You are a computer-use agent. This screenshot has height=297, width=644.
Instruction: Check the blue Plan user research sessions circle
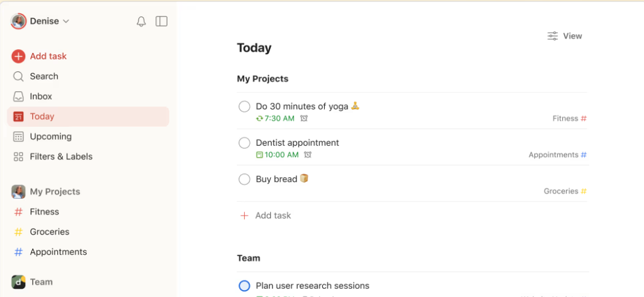(x=244, y=286)
